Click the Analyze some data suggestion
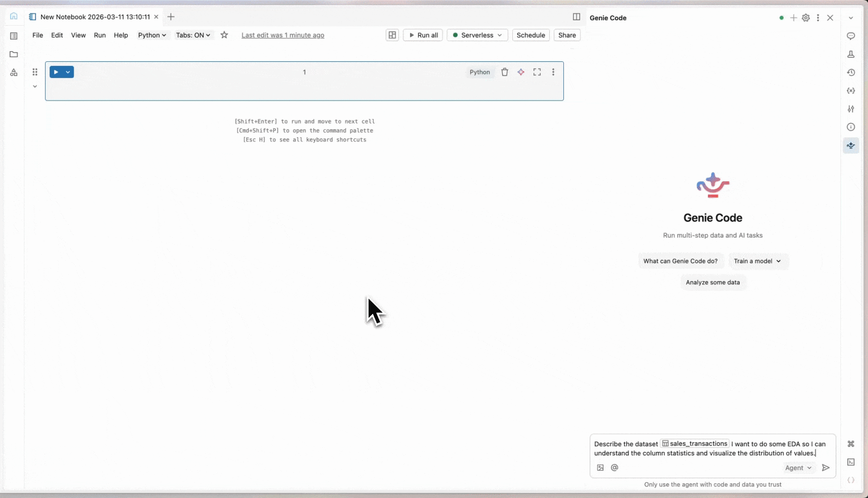Image resolution: width=868 pixels, height=498 pixels. coord(713,282)
